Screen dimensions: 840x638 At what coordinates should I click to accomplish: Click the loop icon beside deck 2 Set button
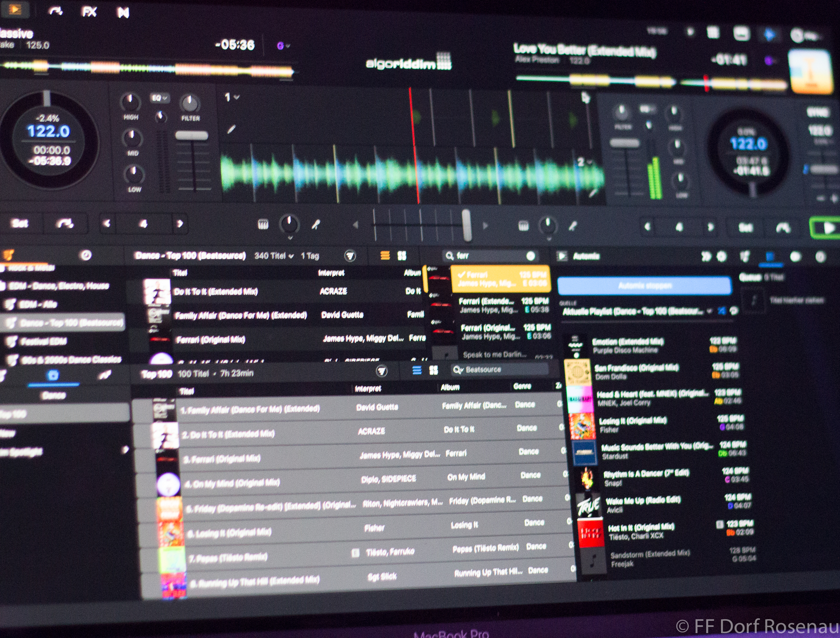click(783, 228)
